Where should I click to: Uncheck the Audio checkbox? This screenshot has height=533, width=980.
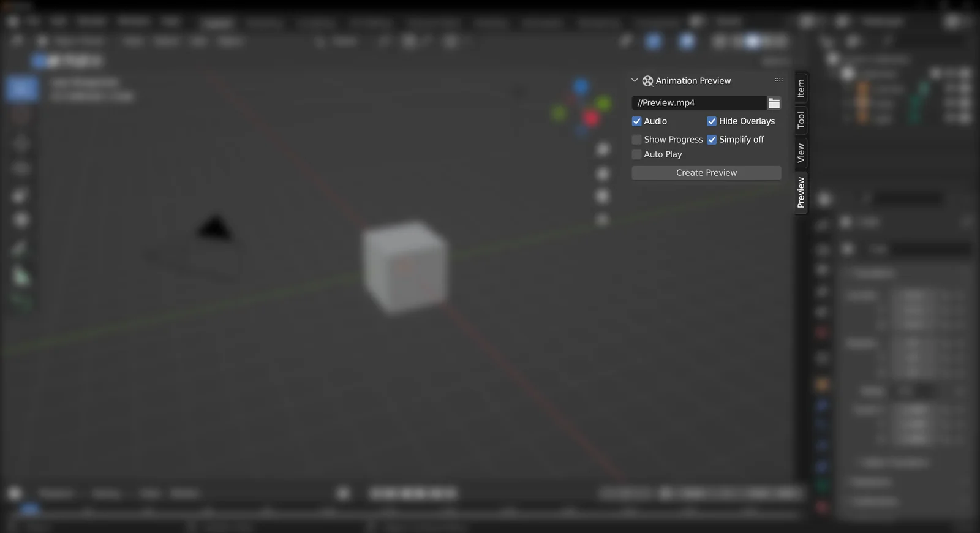(637, 121)
